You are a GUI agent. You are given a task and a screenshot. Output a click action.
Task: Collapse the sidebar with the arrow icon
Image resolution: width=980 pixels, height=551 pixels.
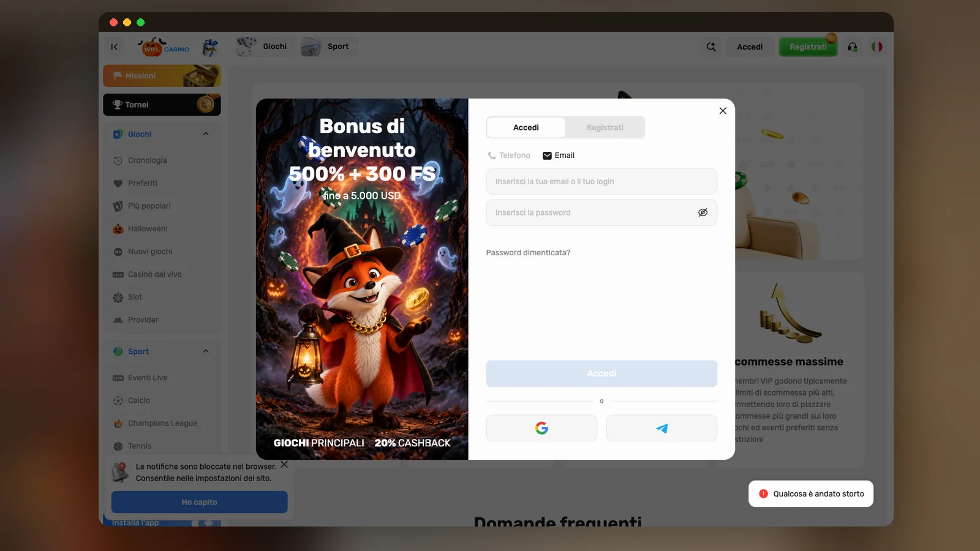coord(114,47)
